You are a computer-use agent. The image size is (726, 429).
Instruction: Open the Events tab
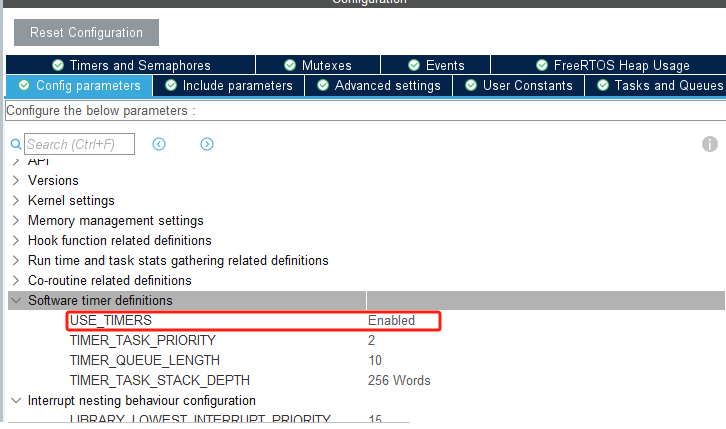pyautogui.click(x=436, y=65)
